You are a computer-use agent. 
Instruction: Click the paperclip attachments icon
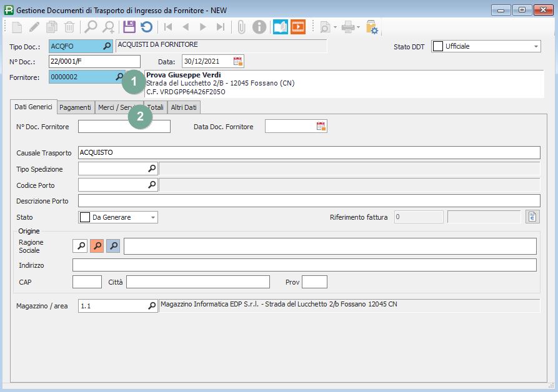pyautogui.click(x=241, y=27)
